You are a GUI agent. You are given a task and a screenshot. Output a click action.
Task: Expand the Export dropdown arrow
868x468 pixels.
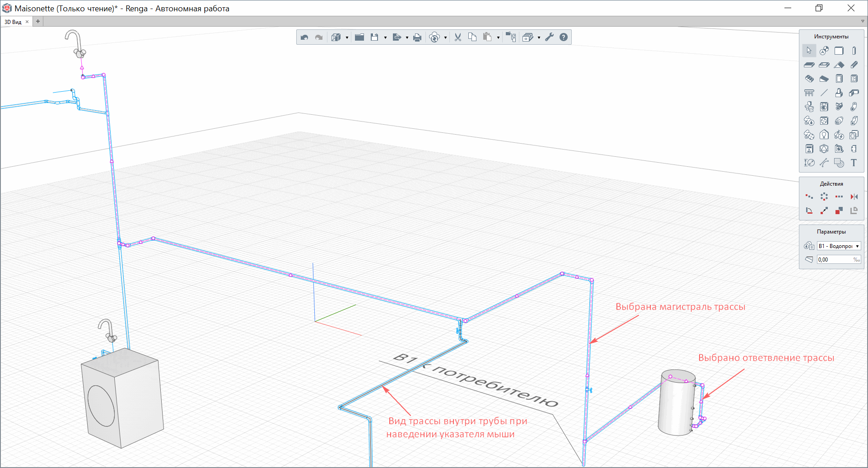click(x=407, y=37)
